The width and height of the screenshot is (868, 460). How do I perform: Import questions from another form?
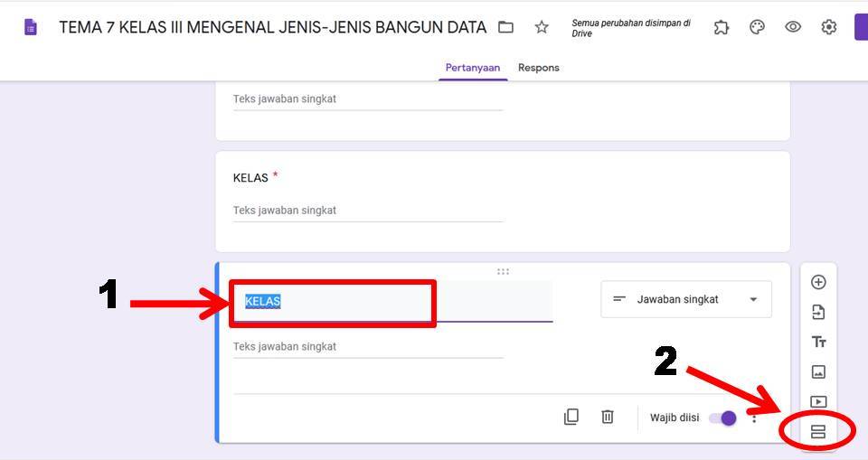point(818,312)
